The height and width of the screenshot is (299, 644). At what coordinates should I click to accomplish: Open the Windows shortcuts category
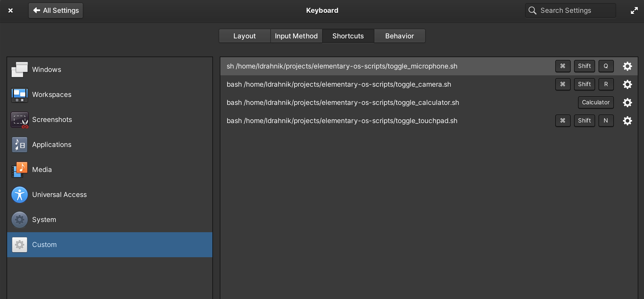point(47,69)
